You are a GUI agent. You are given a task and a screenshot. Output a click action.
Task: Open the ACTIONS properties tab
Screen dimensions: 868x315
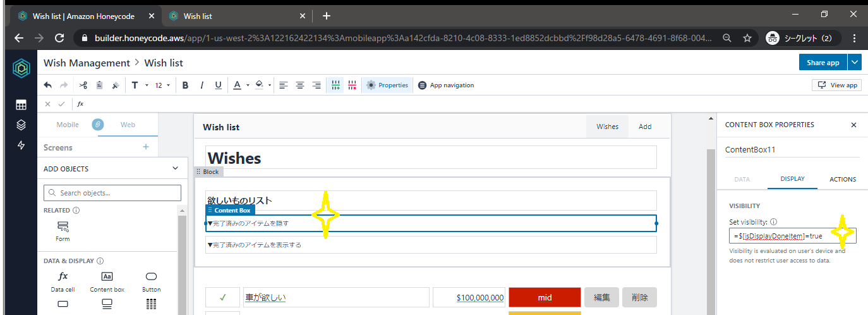[x=843, y=179]
